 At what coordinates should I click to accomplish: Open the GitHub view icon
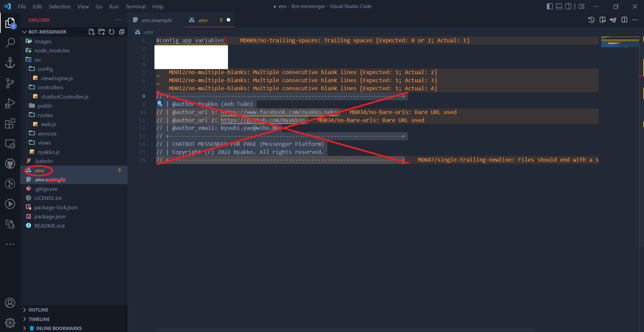(10, 164)
